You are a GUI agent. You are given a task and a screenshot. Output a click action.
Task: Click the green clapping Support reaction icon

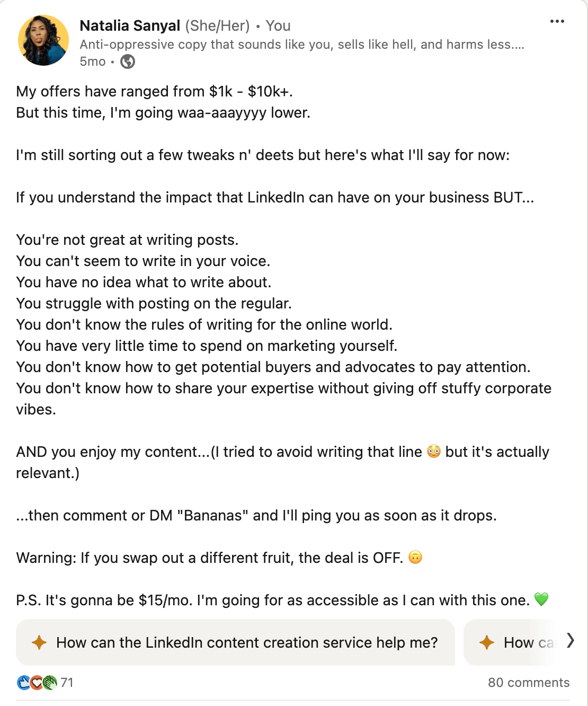pyautogui.click(x=49, y=683)
